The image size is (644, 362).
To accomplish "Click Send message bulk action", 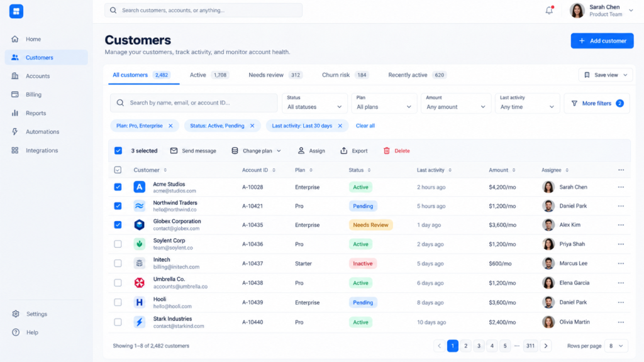I will click(193, 151).
